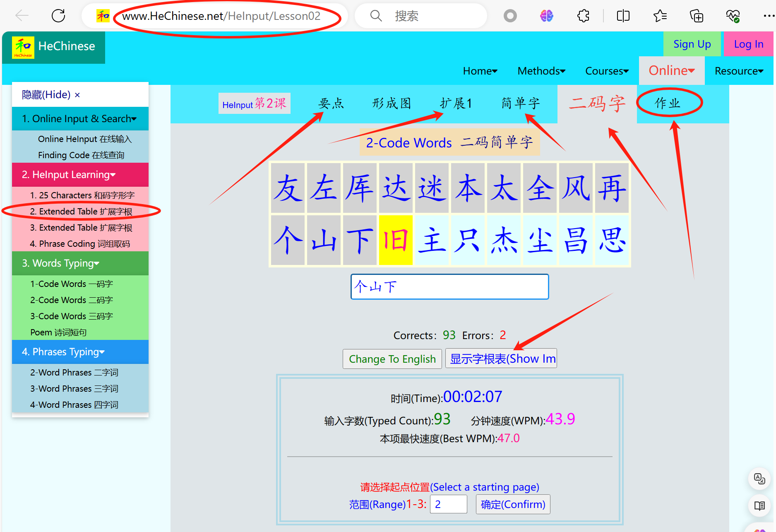The width and height of the screenshot is (776, 532).
Task: Open Online HeInput 在线输入
Action: point(85,139)
